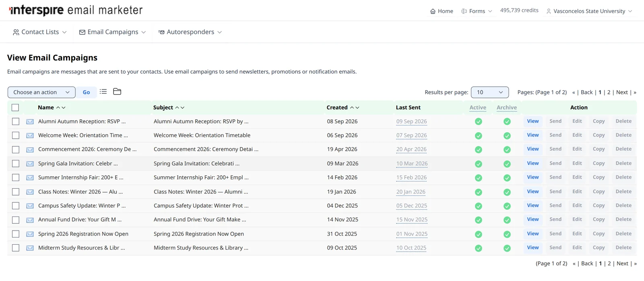Check the Commencement 2026 campaign row

click(16, 150)
